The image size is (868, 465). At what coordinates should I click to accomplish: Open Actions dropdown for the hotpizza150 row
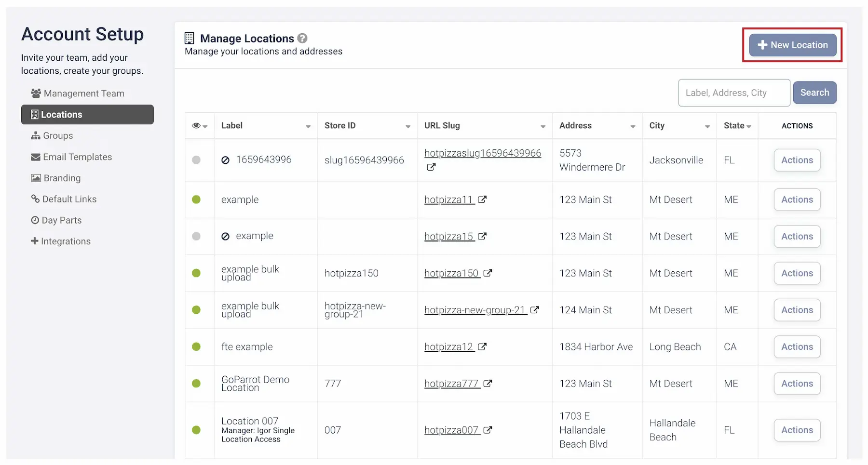click(x=797, y=273)
